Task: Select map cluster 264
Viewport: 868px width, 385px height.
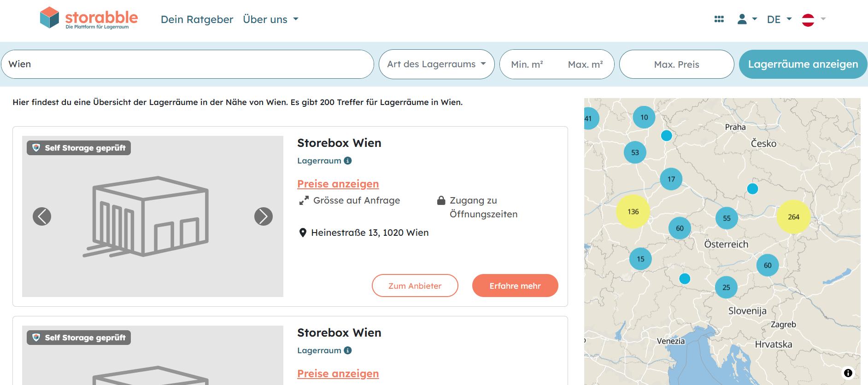Action: tap(793, 217)
